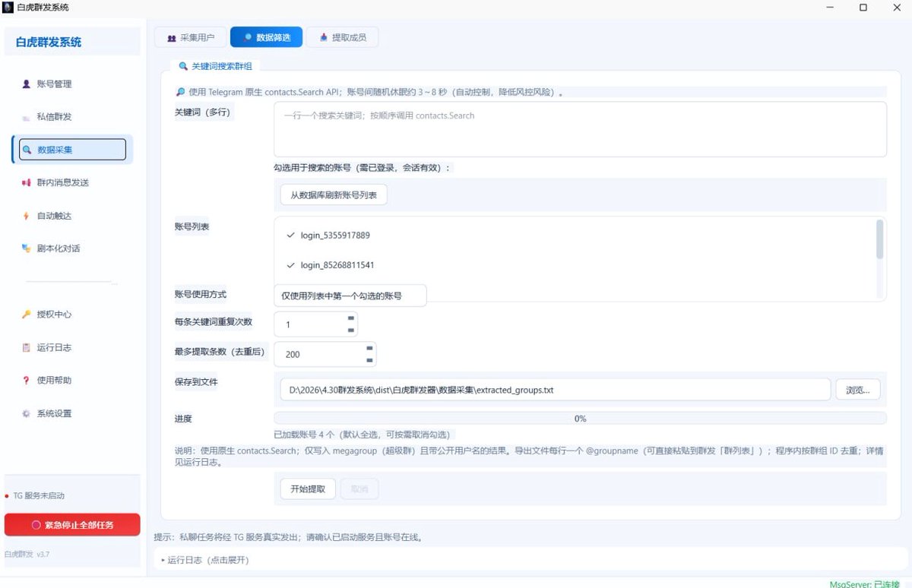Click the 白虎群发系统 sidebar title

click(x=49, y=43)
